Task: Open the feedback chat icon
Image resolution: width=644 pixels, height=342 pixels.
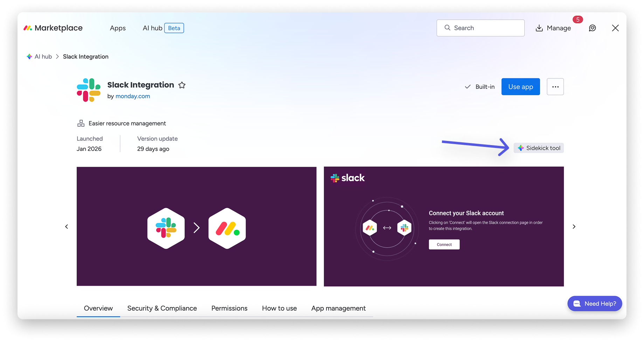Action: [592, 28]
